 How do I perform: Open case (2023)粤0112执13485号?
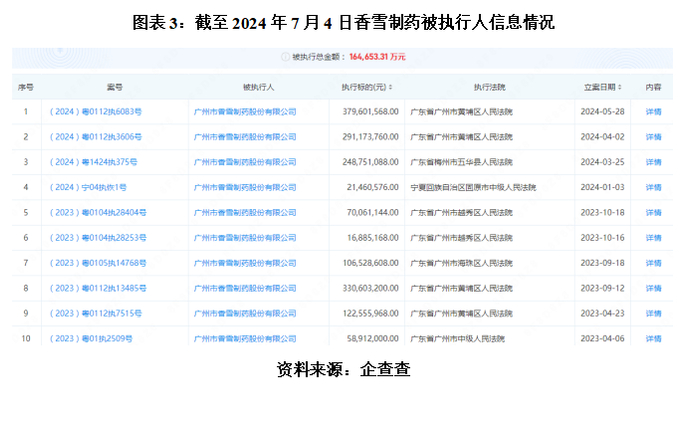[97, 288]
